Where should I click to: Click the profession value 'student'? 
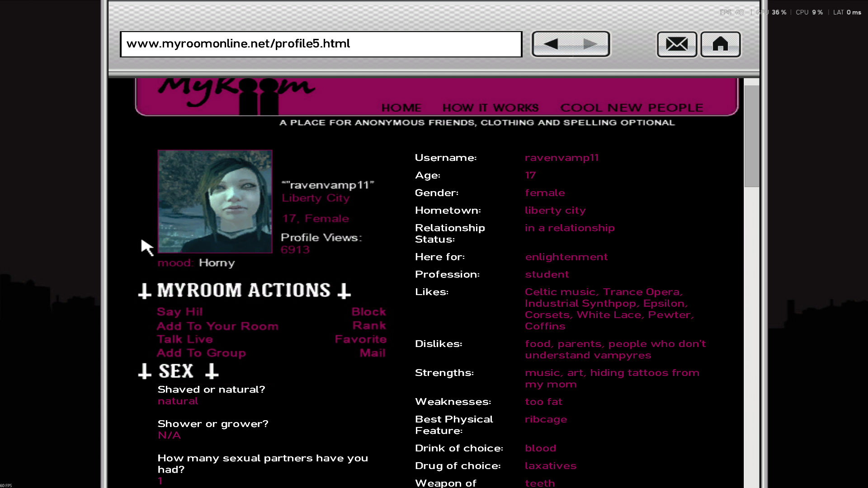click(x=547, y=274)
